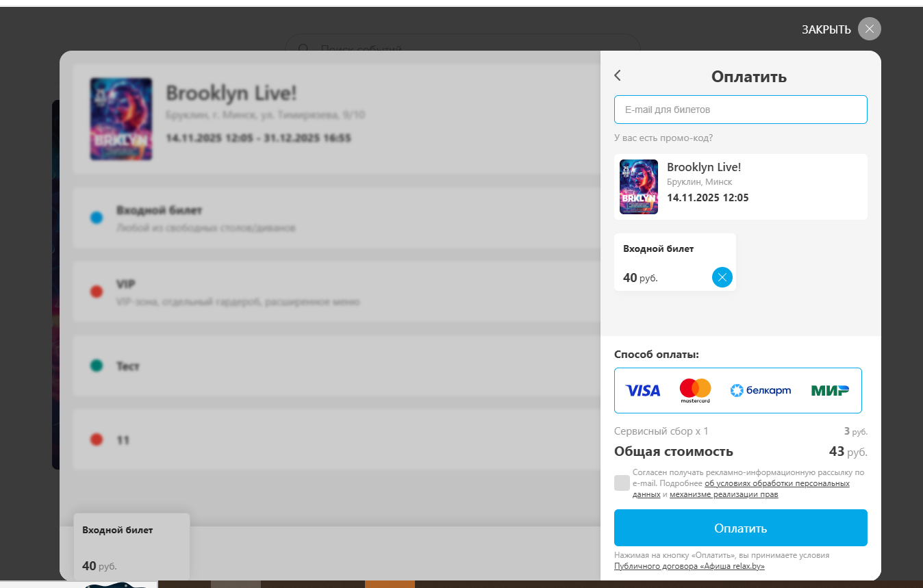Screen dimensions: 923x588
Task: Select the Белкарт payment logo
Action: click(x=761, y=391)
